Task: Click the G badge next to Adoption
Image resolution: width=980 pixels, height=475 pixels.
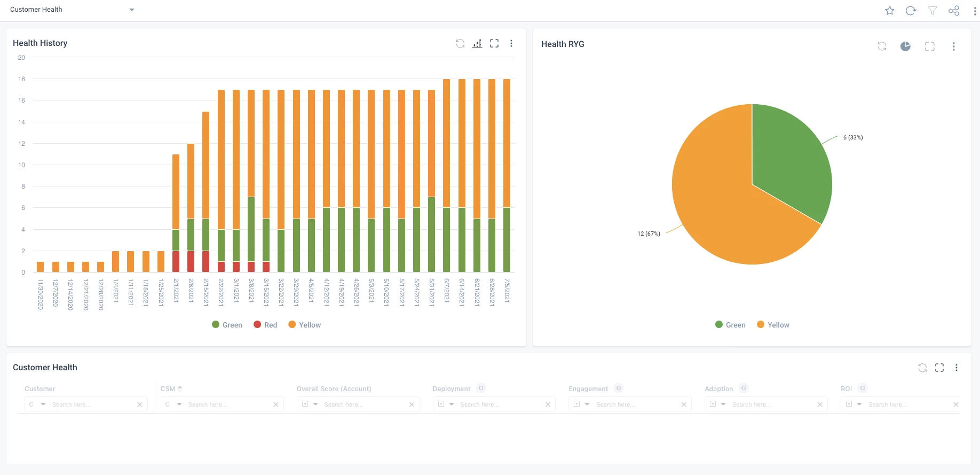Action: click(x=744, y=388)
